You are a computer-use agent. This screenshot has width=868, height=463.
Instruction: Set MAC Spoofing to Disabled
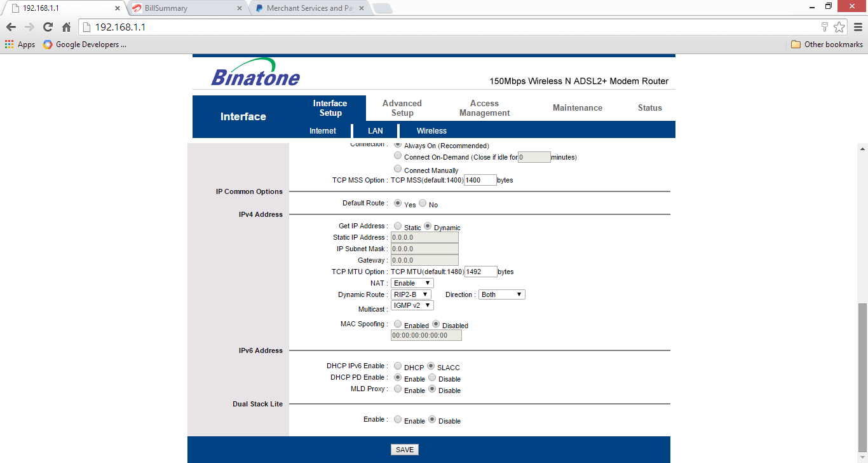pos(436,324)
